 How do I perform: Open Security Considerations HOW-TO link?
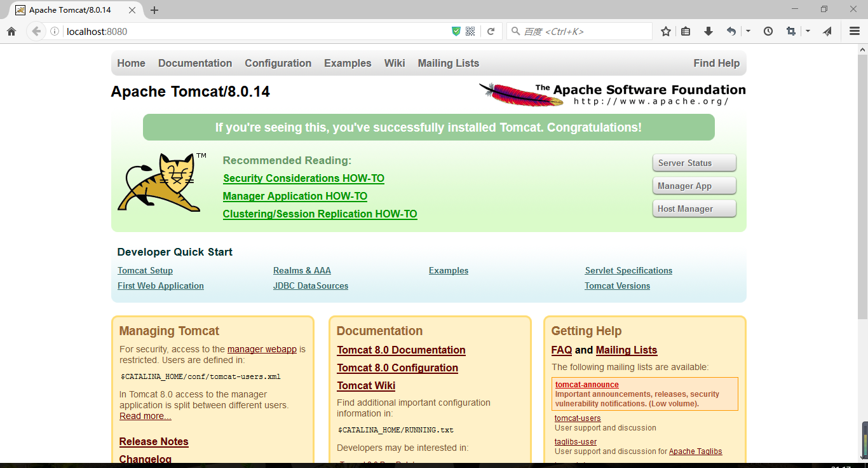tap(304, 178)
